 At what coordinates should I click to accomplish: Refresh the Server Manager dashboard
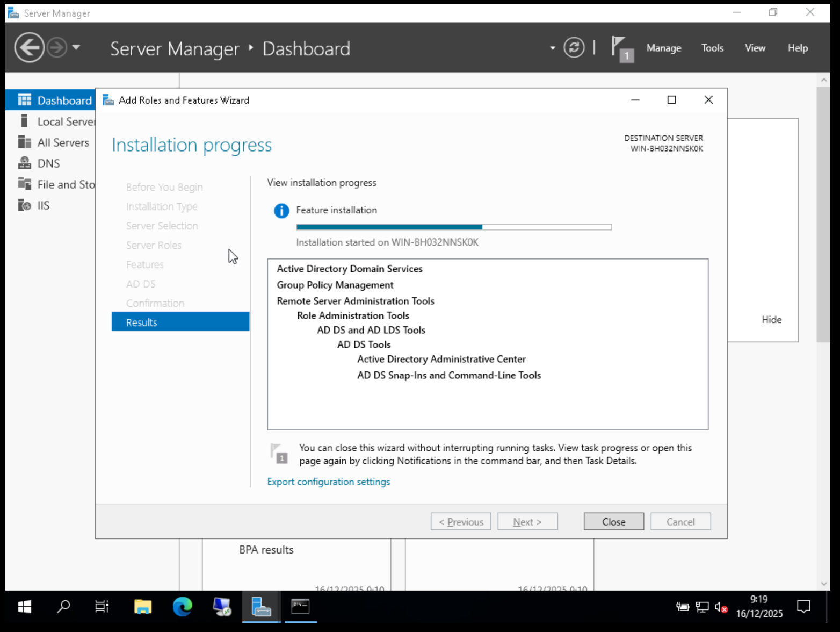574,48
